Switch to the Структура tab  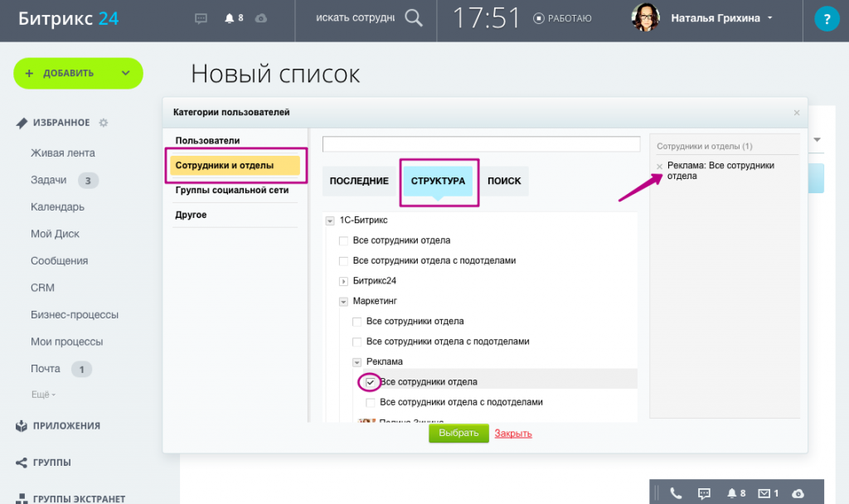[438, 181]
